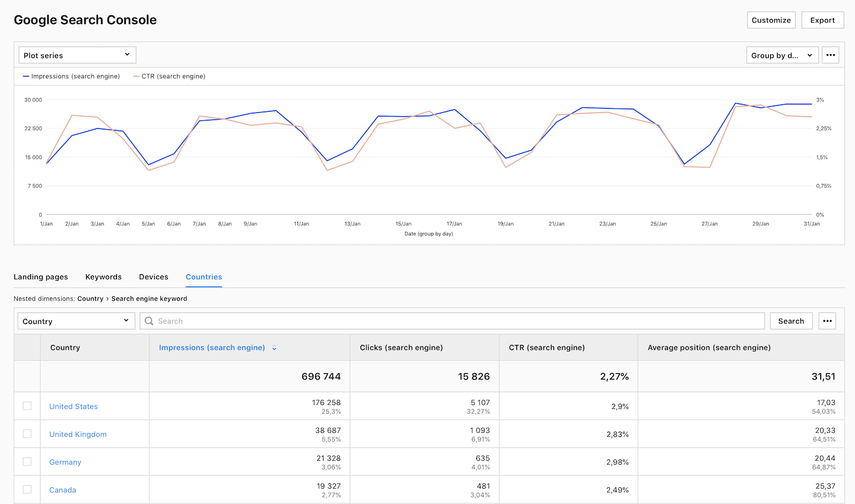Viewport: 855px width, 504px height.
Task: Click United States impressions 176 258
Action: [x=327, y=402]
